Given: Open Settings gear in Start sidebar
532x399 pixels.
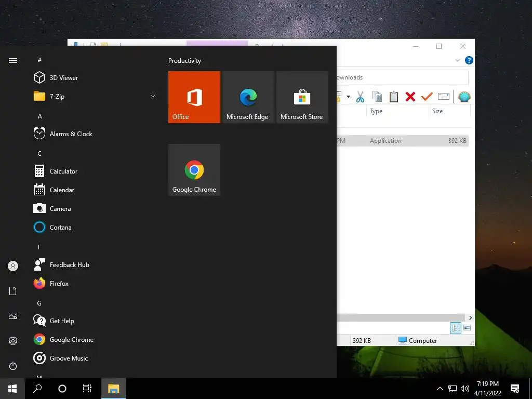Looking at the screenshot, I should [x=13, y=341].
